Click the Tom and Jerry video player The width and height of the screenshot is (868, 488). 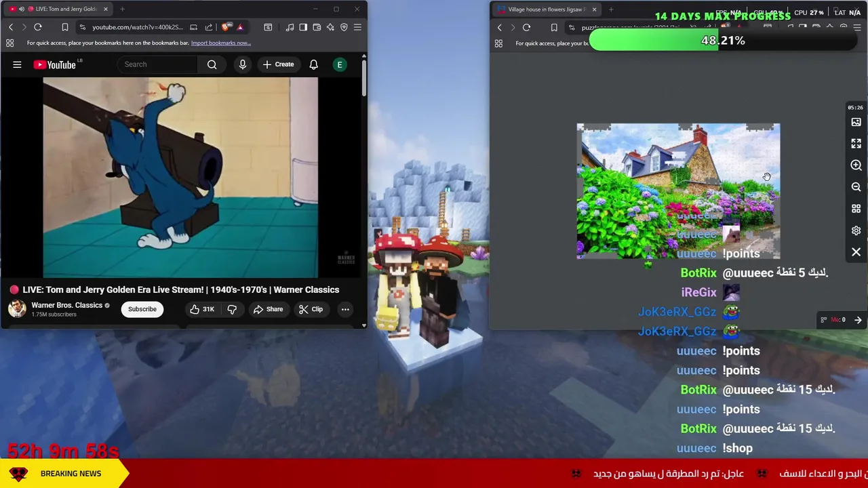coord(180,178)
